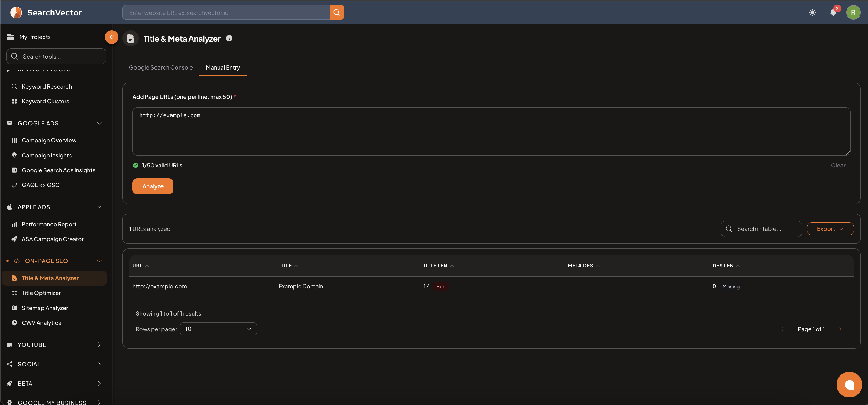The image size is (868, 405).
Task: Open Campaign Insights
Action: click(x=47, y=155)
